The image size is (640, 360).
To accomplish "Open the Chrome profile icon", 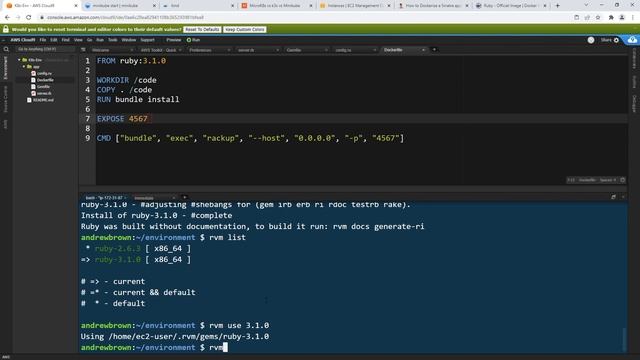I will click(x=622, y=18).
